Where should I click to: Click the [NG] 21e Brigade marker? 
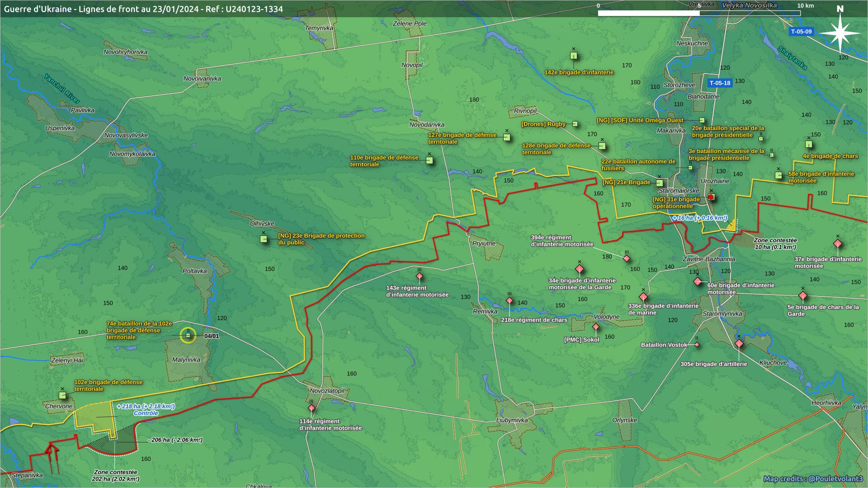[x=660, y=183]
